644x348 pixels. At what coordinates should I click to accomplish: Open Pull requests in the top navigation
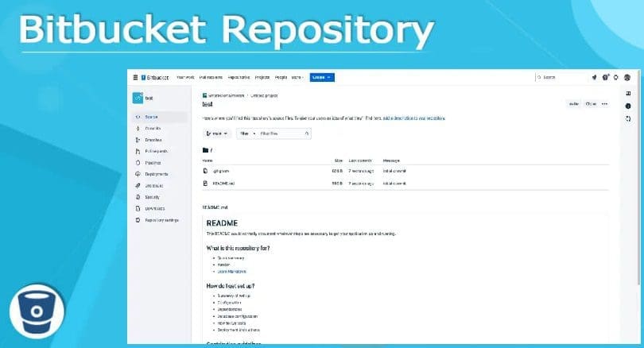point(211,77)
